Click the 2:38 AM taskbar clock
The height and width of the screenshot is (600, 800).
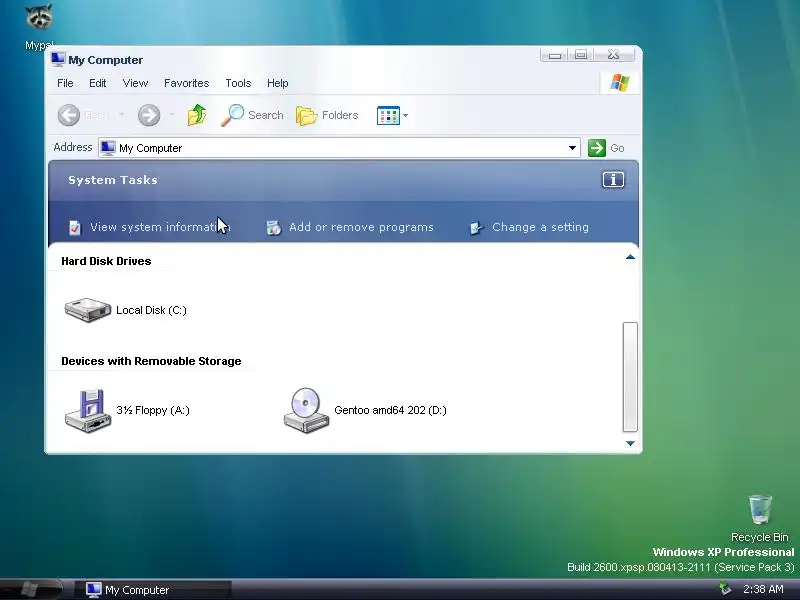[763, 589]
